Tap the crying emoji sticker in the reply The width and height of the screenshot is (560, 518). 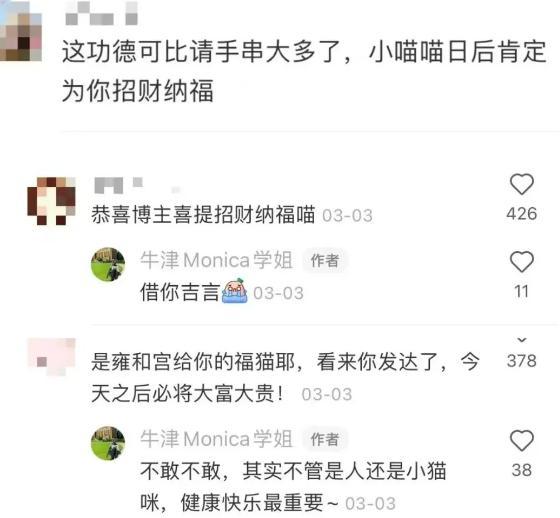point(235,291)
